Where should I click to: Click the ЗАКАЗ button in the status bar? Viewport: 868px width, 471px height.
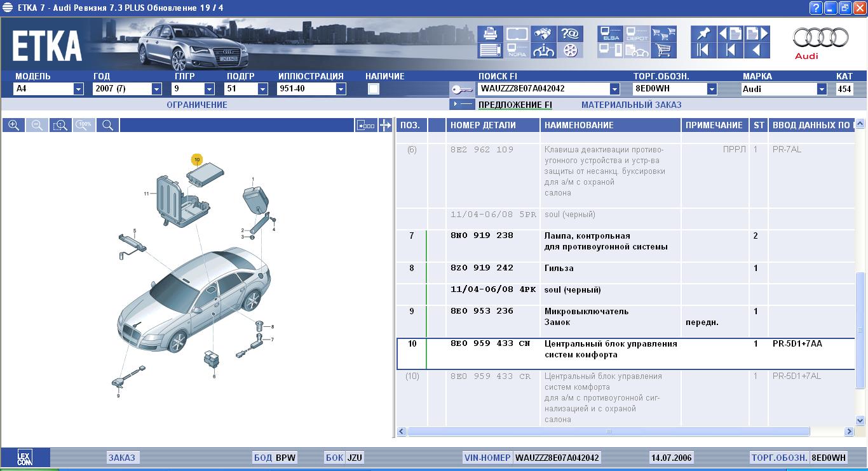pyautogui.click(x=121, y=458)
